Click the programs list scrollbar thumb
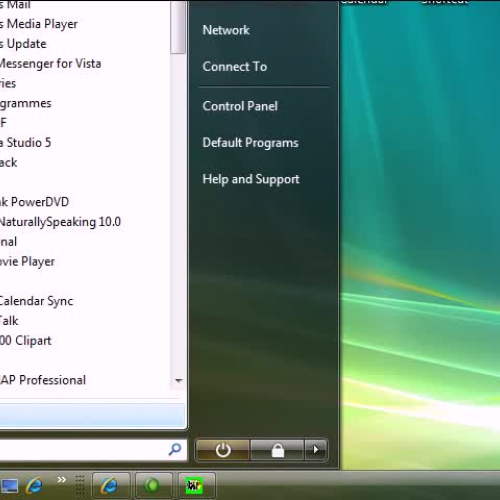The height and width of the screenshot is (500, 500). point(178,27)
